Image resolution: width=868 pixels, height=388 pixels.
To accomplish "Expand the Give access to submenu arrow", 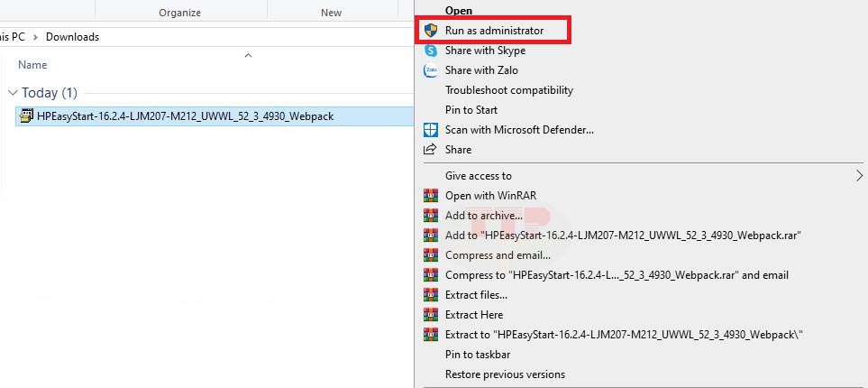I will (859, 176).
